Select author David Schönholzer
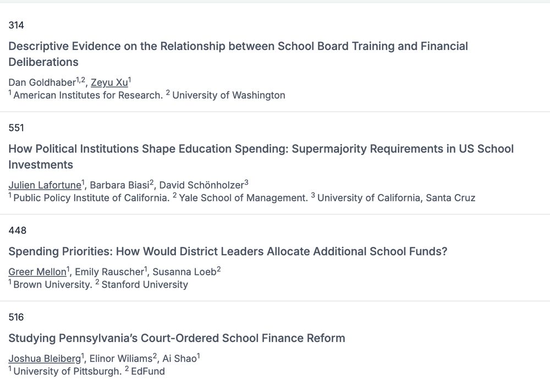This screenshot has width=550, height=392. (202, 185)
